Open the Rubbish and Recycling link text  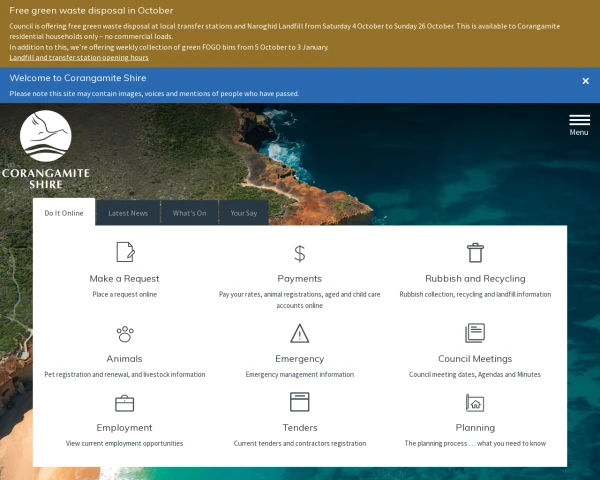pyautogui.click(x=475, y=279)
